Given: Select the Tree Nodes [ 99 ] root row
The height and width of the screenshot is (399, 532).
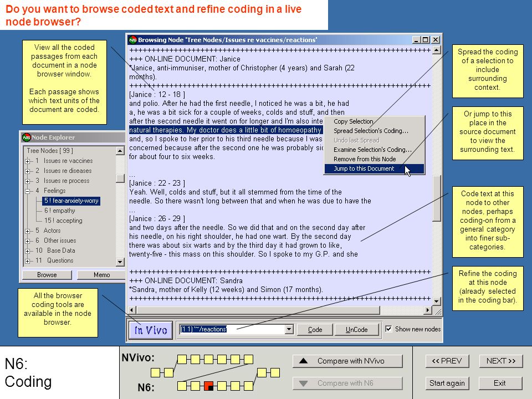Looking at the screenshot, I should (50, 151).
